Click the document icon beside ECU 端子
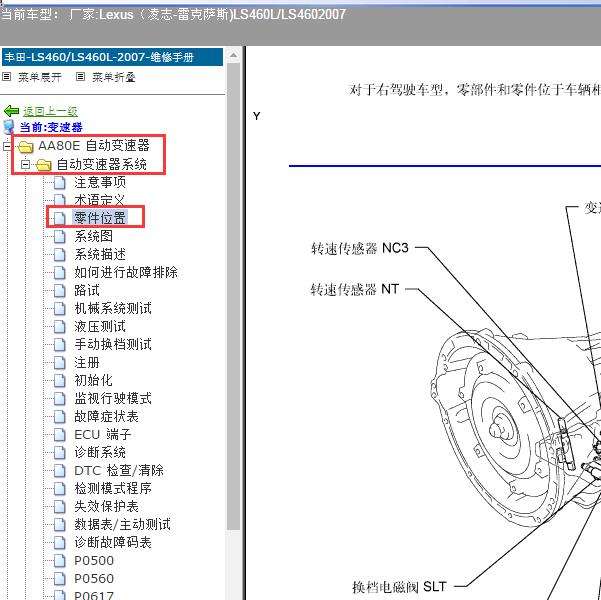The image size is (601, 600). pos(59,435)
